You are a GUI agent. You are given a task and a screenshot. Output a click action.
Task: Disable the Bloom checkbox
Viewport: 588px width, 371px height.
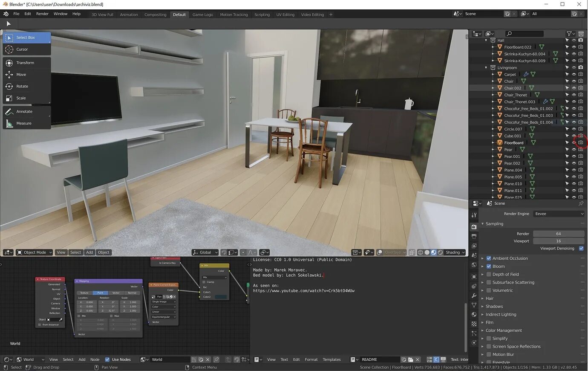tap(489, 267)
